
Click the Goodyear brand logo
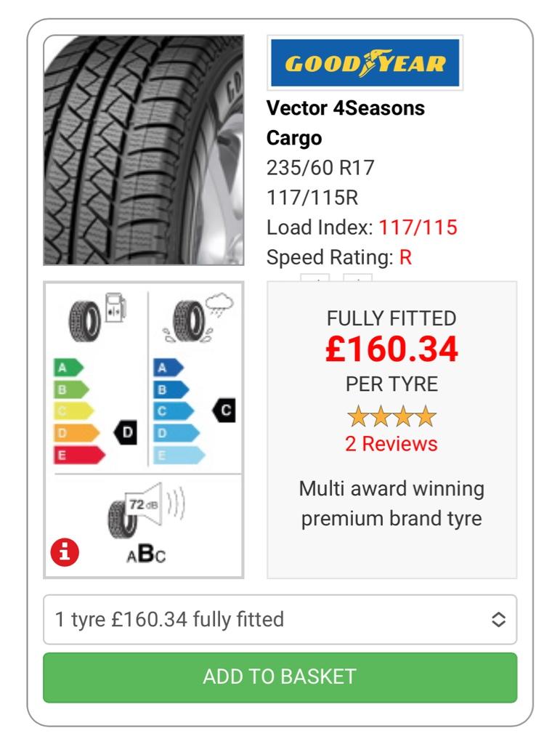(365, 62)
